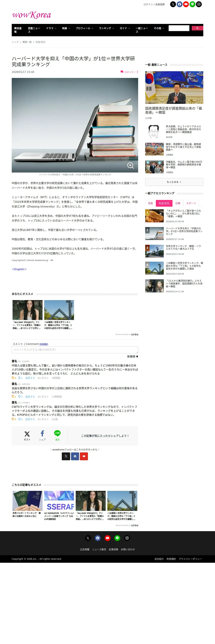Open the footer 会社紹介 link

(x=159, y=559)
